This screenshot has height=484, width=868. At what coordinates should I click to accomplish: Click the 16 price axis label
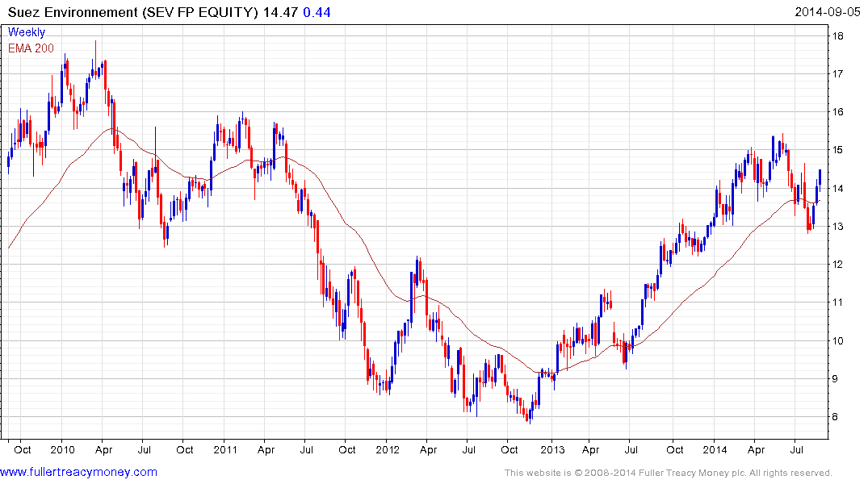[837, 112]
